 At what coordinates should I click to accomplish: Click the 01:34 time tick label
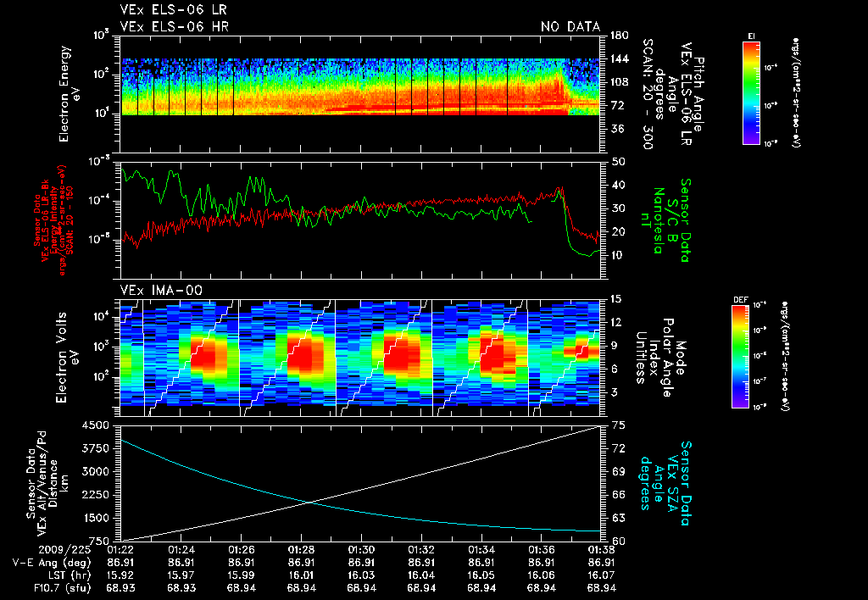481,550
